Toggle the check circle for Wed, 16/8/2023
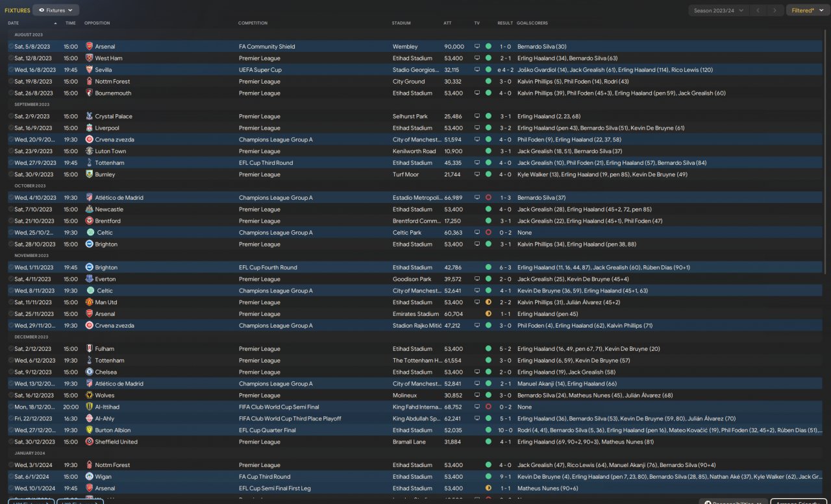The height and width of the screenshot is (504, 831). [x=11, y=70]
